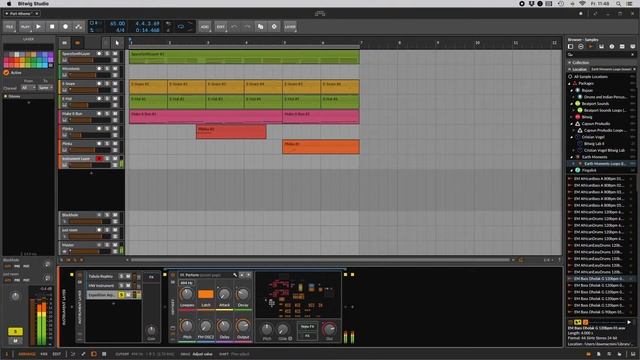Unsolo the yellow S on selected layer
This screenshot has width=640, height=360.
(121, 295)
